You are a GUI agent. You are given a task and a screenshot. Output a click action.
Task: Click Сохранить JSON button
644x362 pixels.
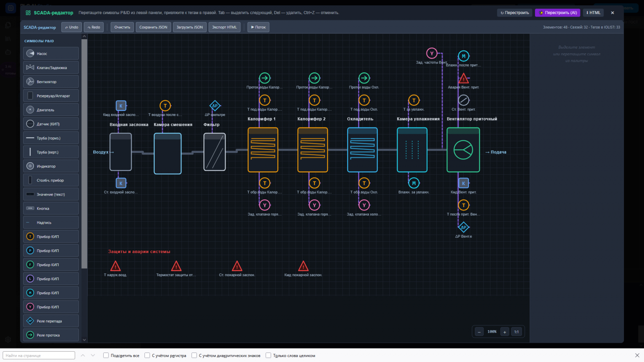153,27
